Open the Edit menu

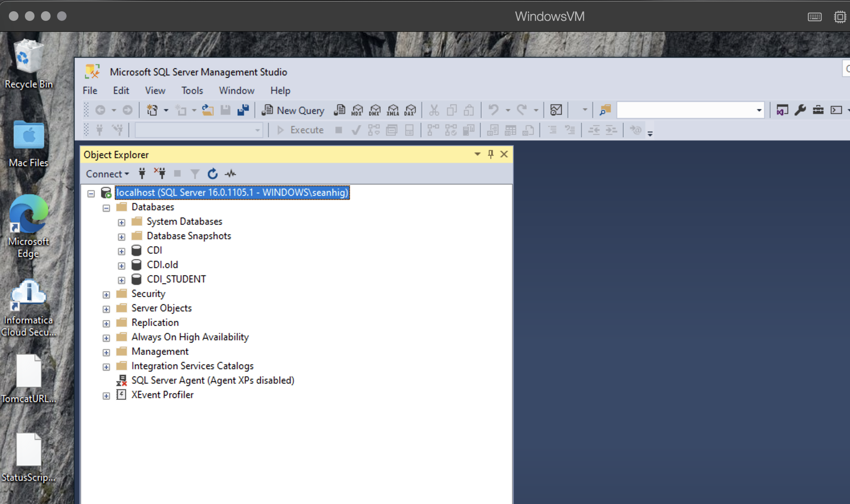[x=121, y=91]
